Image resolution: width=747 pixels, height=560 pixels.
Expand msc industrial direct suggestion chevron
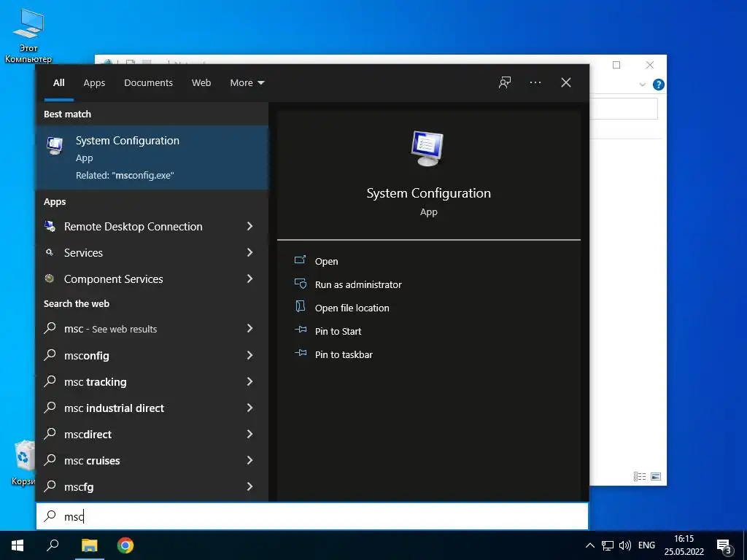click(249, 408)
